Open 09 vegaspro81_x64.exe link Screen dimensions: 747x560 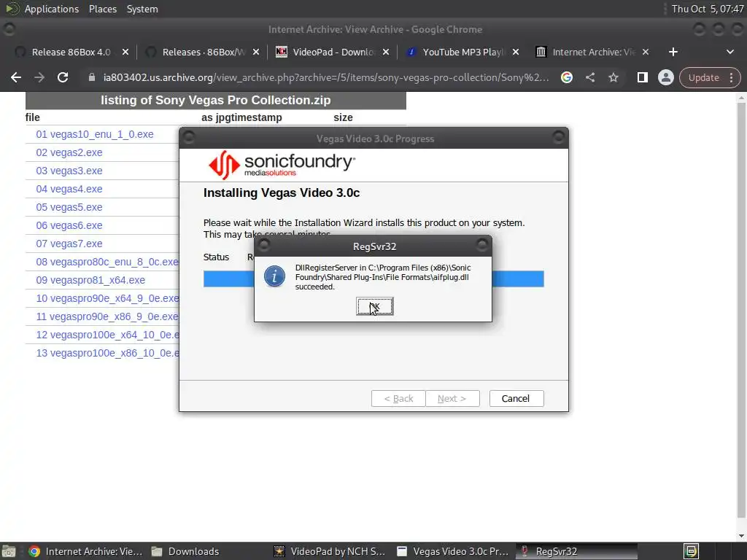[x=90, y=280]
